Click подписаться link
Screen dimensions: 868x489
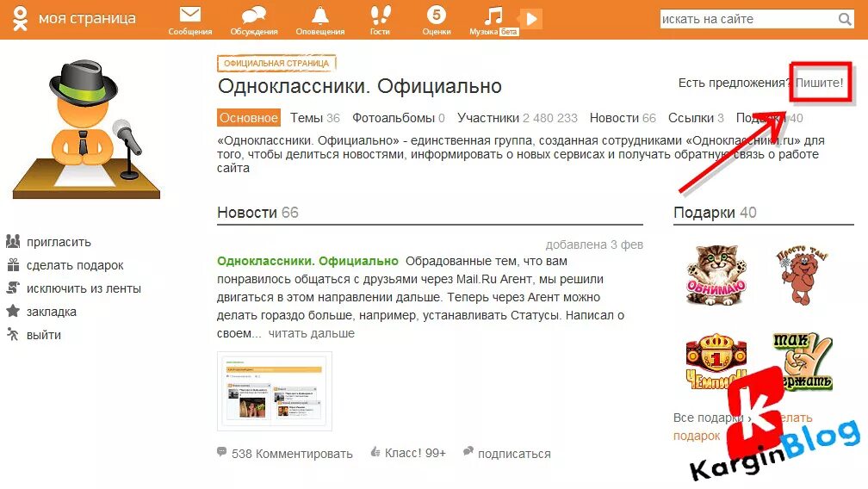click(514, 455)
